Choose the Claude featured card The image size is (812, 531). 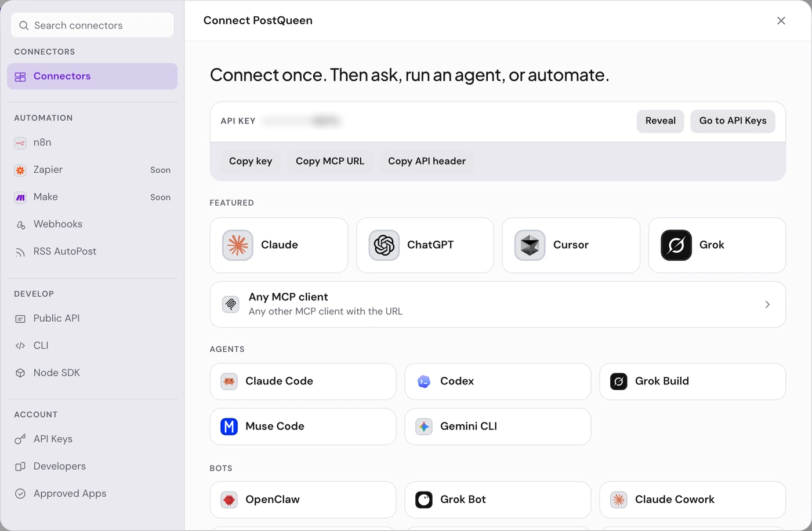pos(279,245)
